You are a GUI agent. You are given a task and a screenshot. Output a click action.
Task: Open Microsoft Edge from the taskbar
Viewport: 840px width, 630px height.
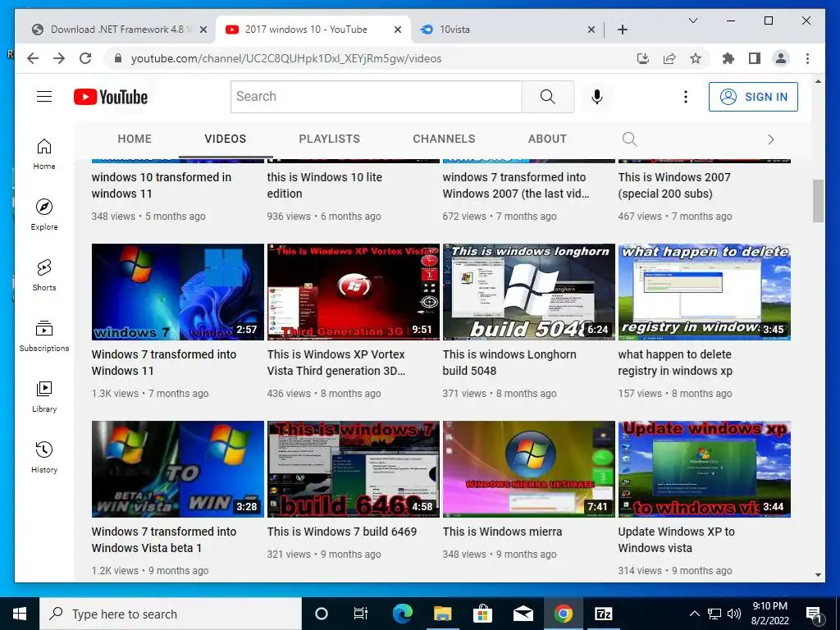[403, 614]
